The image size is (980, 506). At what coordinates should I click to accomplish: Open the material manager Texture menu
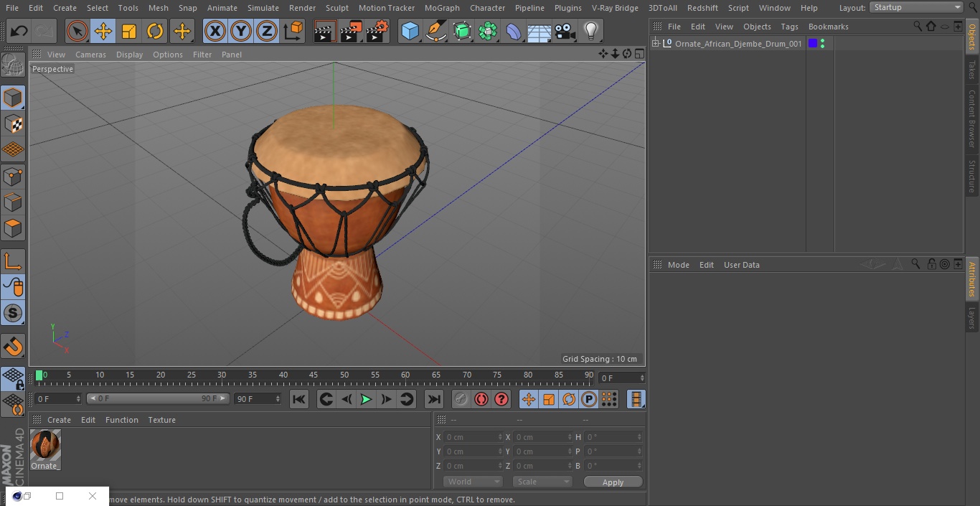pyautogui.click(x=161, y=420)
